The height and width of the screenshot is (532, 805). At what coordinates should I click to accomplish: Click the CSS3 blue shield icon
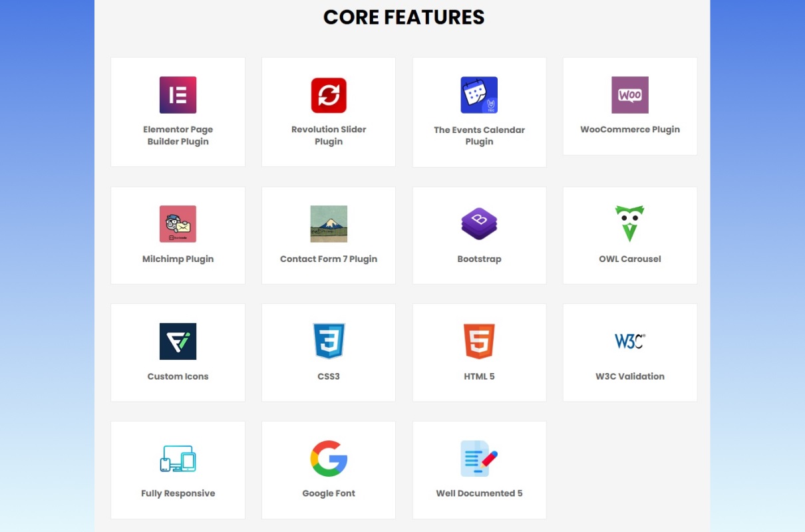tap(329, 341)
